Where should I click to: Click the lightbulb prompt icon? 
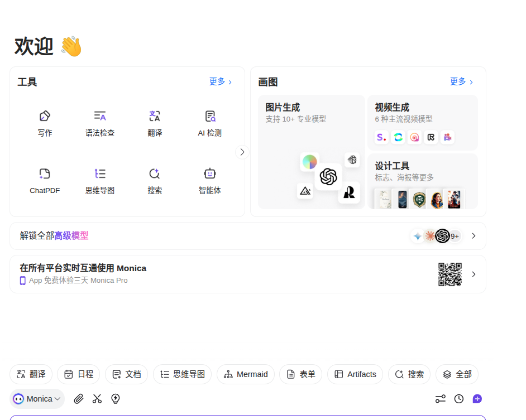[x=116, y=399]
